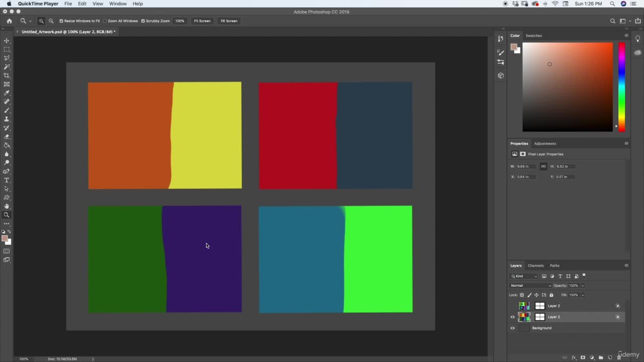644x362 pixels.
Task: Select the Zoom tool in toolbar
Action: pos(7,215)
